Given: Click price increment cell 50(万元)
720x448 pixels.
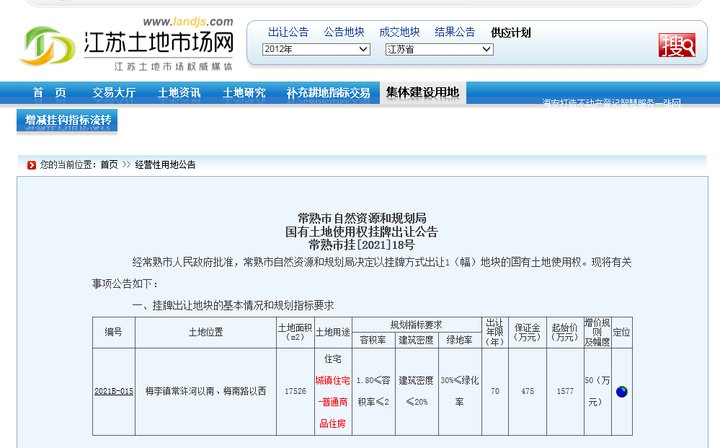Looking at the screenshot, I should (x=597, y=391).
